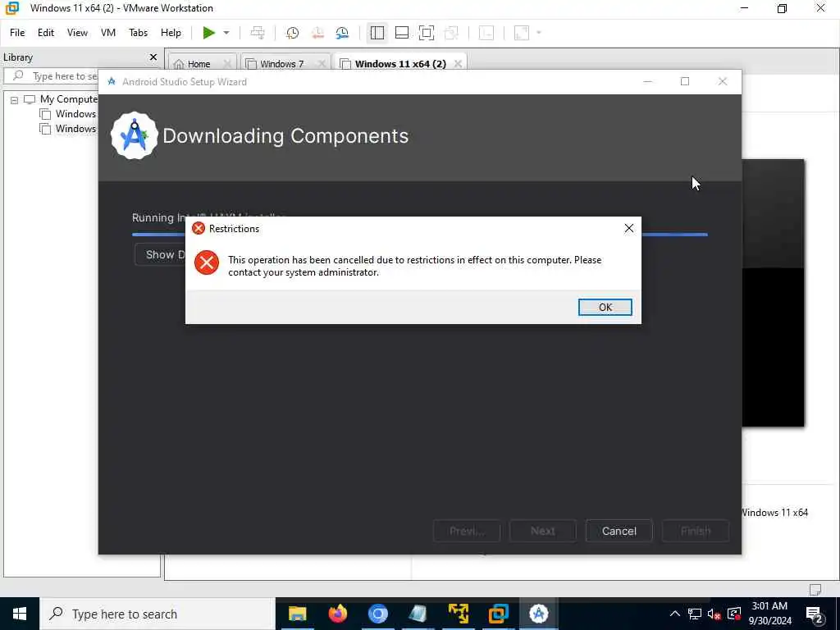Open the stretch display dropdown arrow
This screenshot has width=840, height=630.
(539, 33)
